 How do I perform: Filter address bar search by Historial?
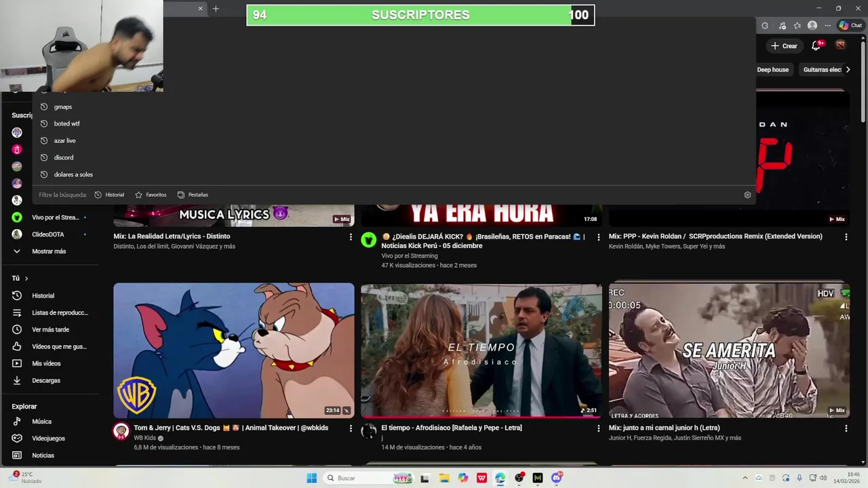coord(109,195)
